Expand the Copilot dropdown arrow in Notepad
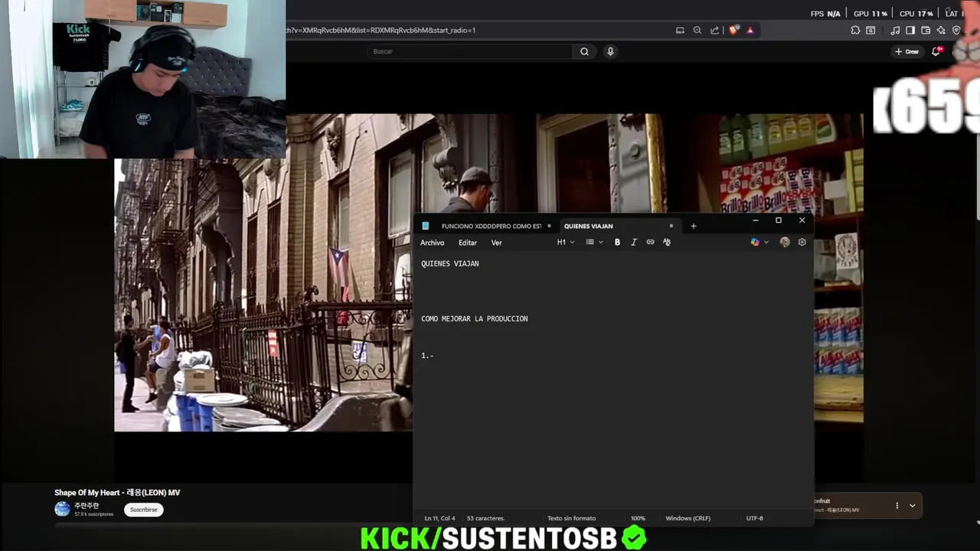Viewport: 980px width, 551px height. click(x=766, y=243)
